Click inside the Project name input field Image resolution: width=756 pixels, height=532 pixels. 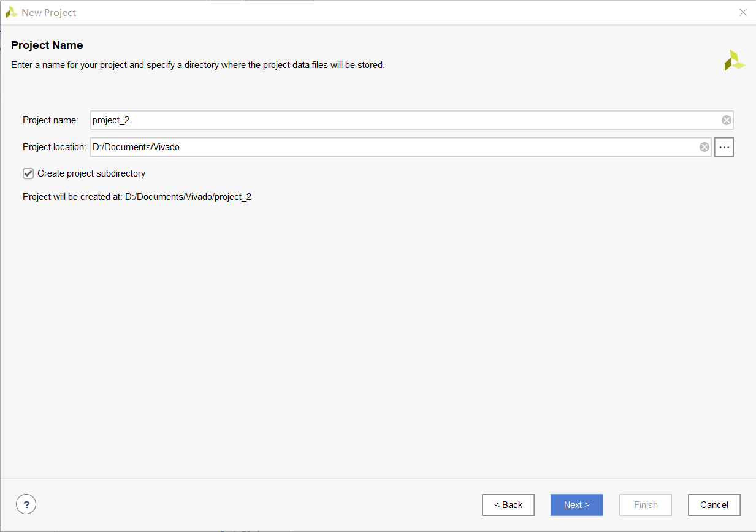click(399, 120)
